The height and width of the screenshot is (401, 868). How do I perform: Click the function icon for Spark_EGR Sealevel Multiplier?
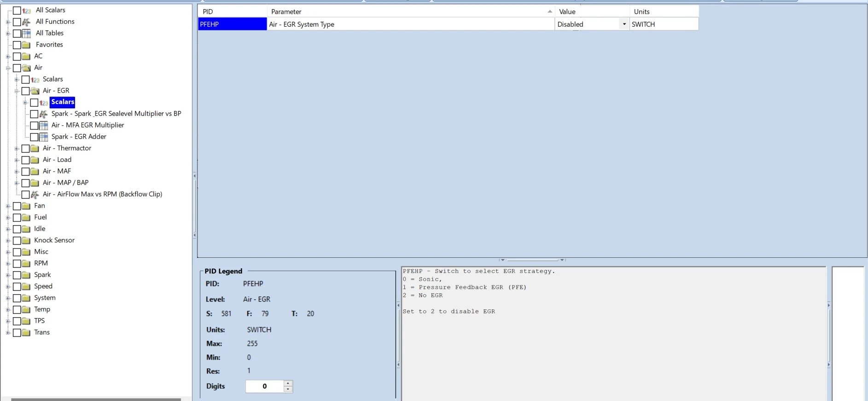(44, 114)
